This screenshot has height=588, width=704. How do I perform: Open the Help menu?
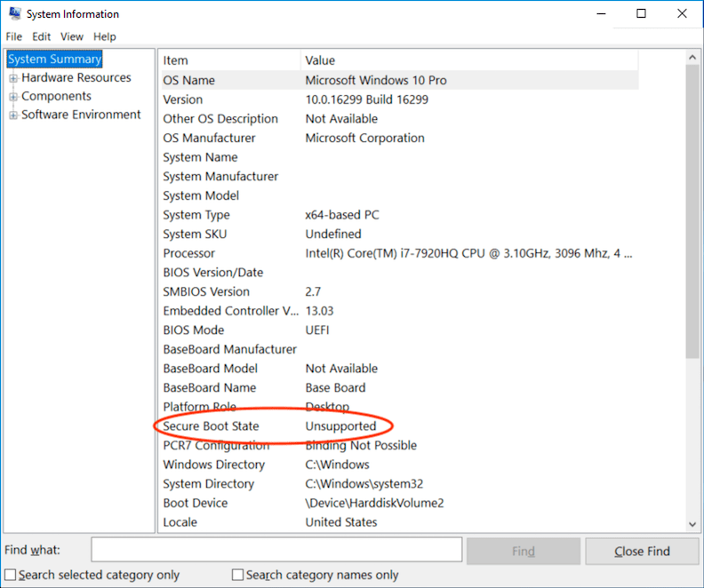coord(105,36)
